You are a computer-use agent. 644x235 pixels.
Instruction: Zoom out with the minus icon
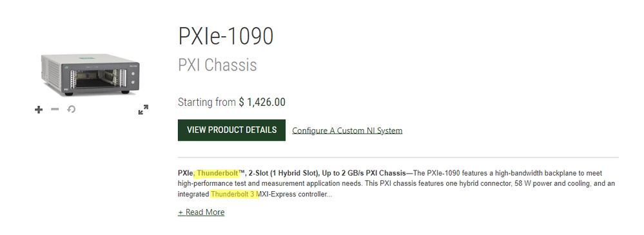pyautogui.click(x=55, y=109)
